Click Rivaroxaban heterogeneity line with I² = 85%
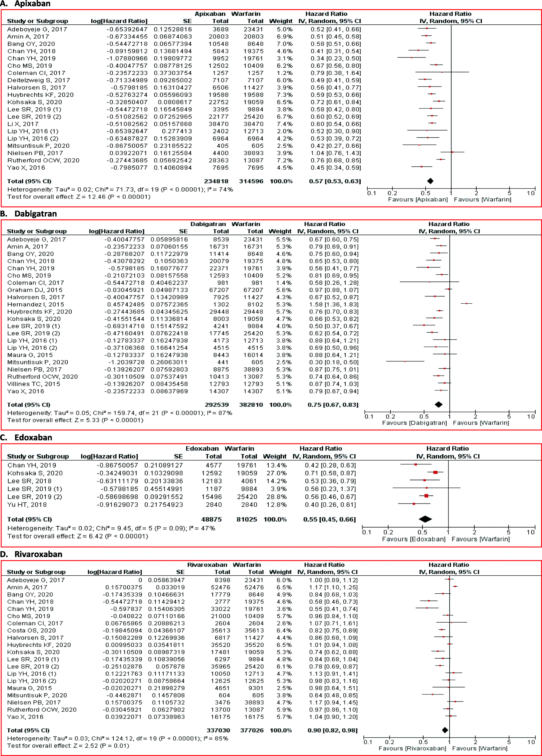542x756 pixels. pos(118,738)
